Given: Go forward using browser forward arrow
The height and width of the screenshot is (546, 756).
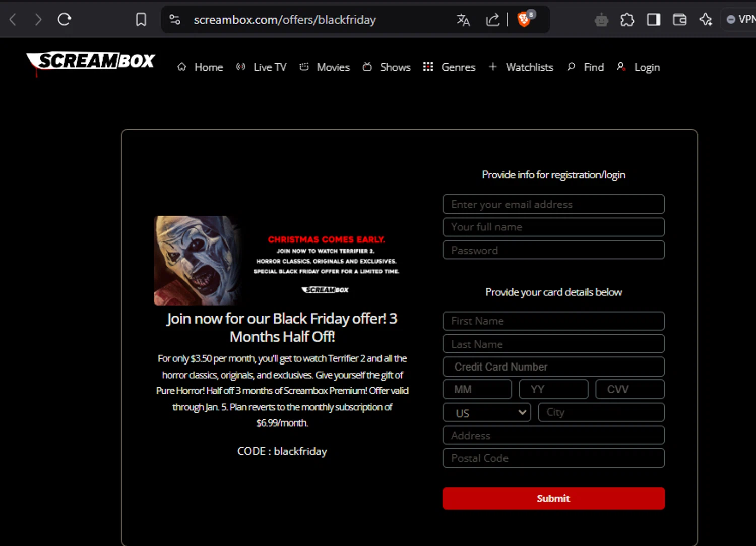Looking at the screenshot, I should click(x=38, y=20).
